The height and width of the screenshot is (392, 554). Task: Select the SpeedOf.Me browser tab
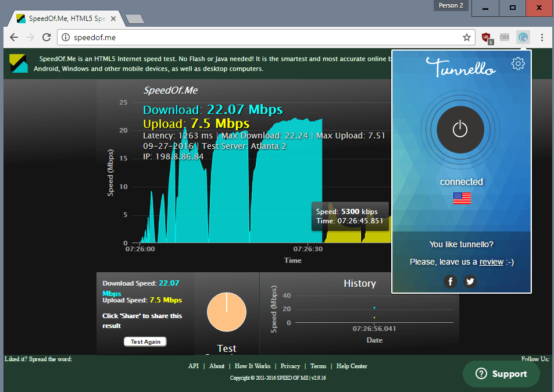[x=67, y=19]
